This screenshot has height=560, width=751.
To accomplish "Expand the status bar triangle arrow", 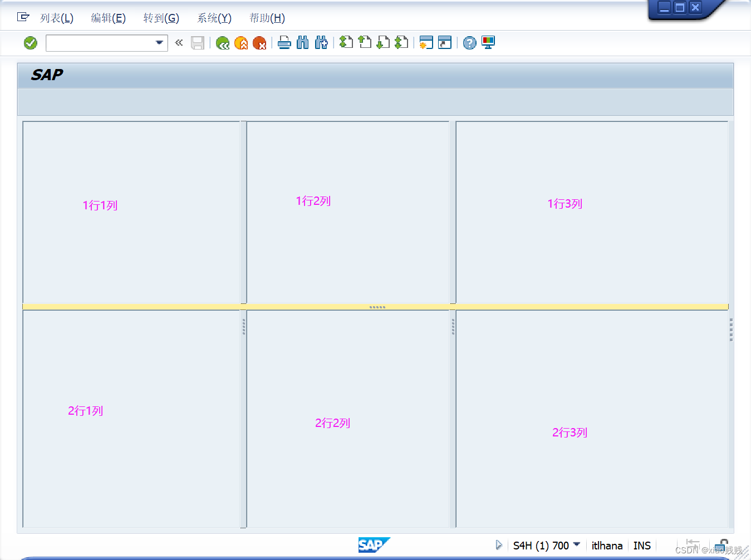I will [499, 545].
